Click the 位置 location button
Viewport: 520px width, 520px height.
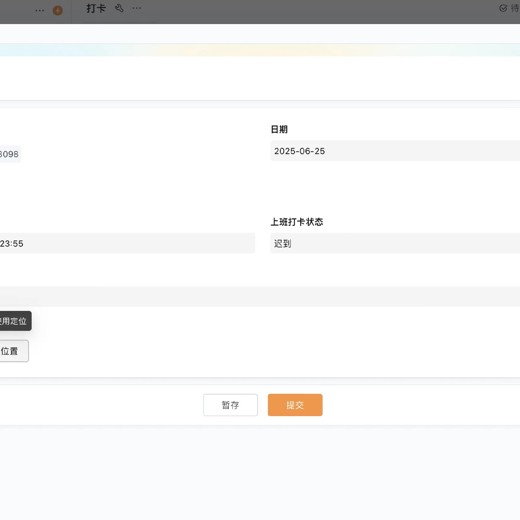pyautogui.click(x=13, y=351)
